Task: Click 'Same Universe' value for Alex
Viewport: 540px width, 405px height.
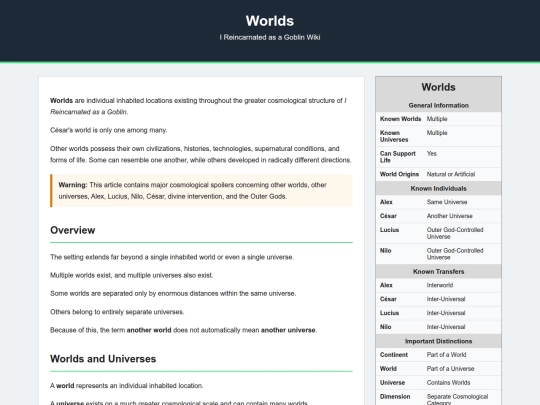Action: click(x=447, y=202)
